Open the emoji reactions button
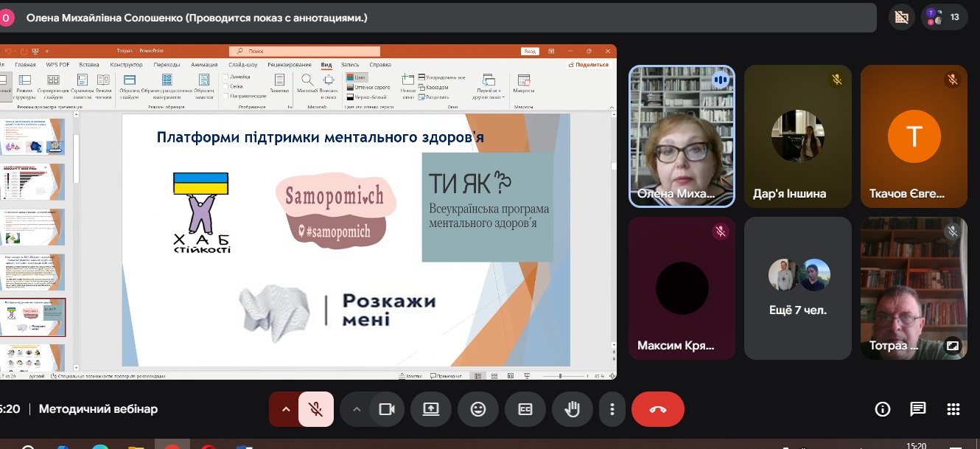The height and width of the screenshot is (449, 980). 478,409
